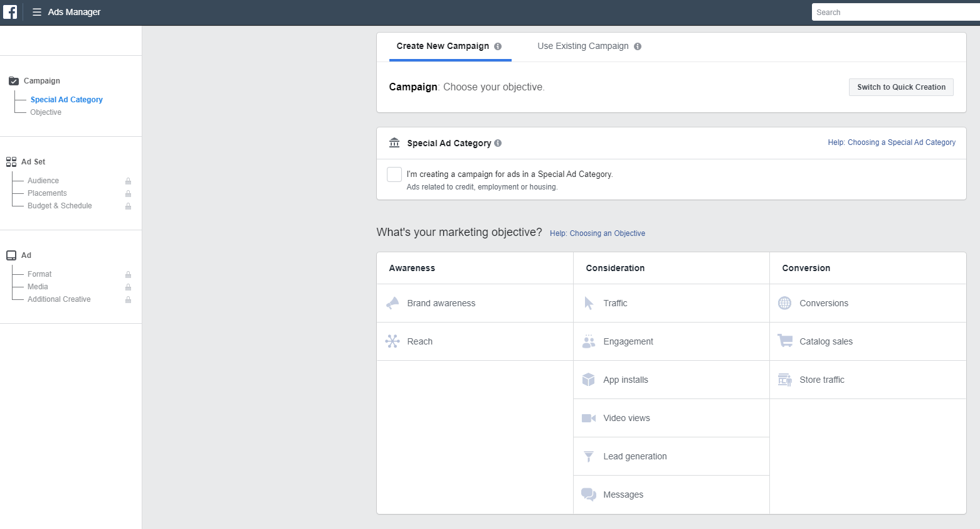The width and height of the screenshot is (980, 529).
Task: Open Help: Choosing an Objective link
Action: pyautogui.click(x=597, y=233)
